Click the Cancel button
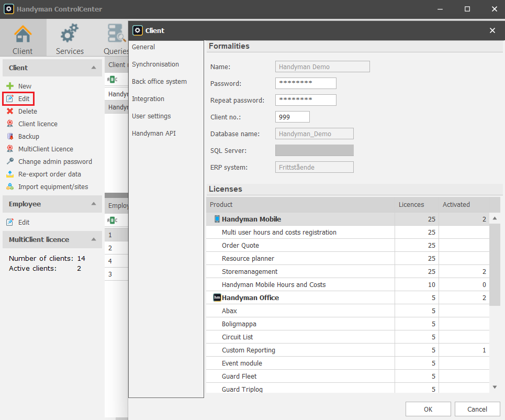Image resolution: width=505 pixels, height=420 pixels. coord(477,409)
